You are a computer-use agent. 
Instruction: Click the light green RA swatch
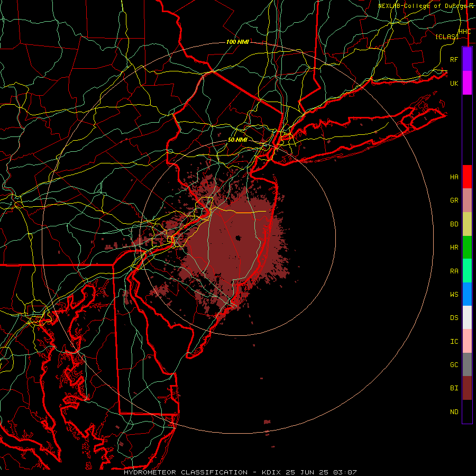coord(467,271)
